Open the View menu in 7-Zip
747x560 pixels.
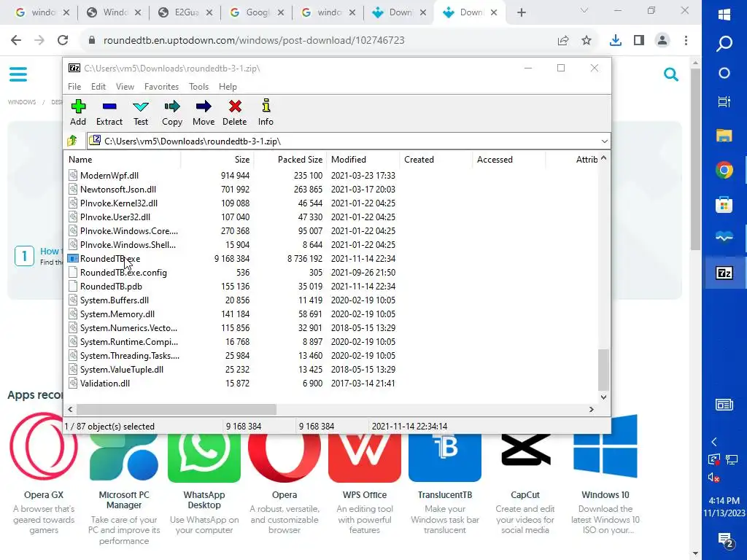click(125, 87)
